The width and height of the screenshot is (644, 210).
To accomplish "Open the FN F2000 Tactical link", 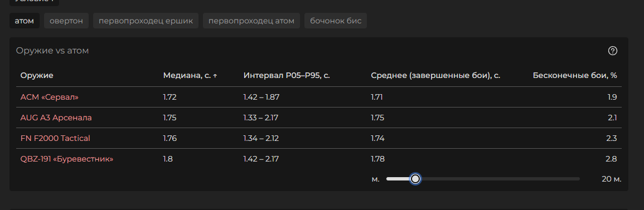I will [55, 138].
